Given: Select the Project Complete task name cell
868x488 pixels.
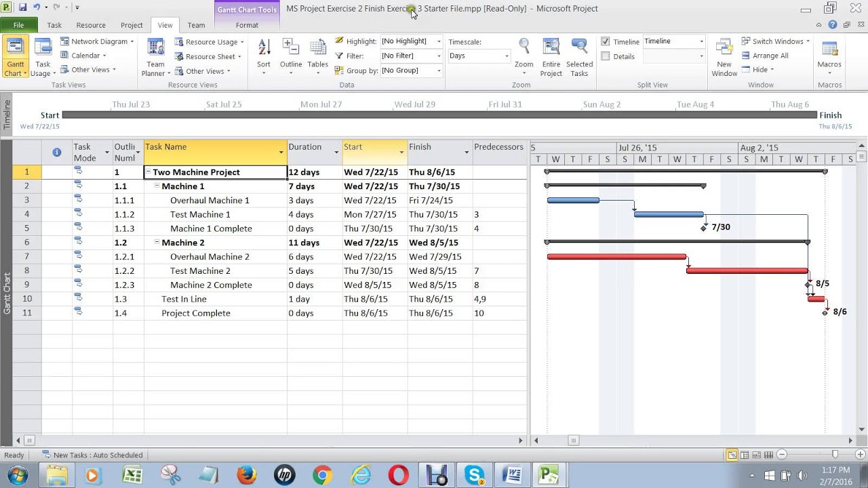Looking at the screenshot, I should (216, 313).
